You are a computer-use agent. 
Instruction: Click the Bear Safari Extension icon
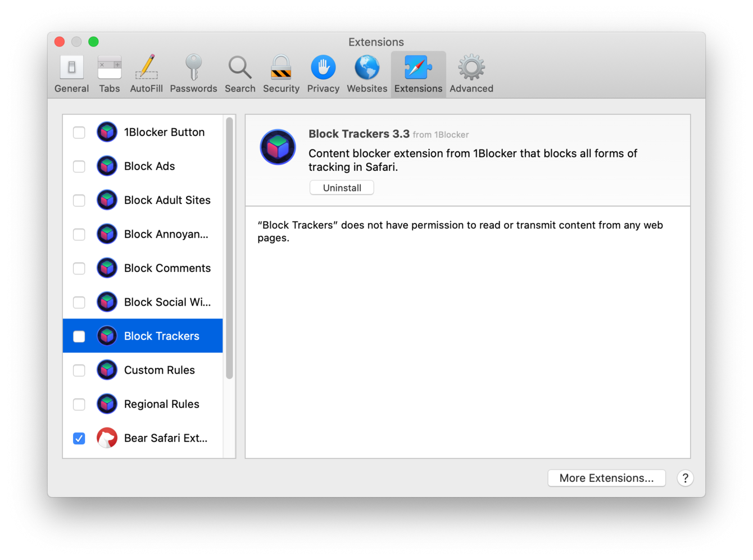[107, 438]
